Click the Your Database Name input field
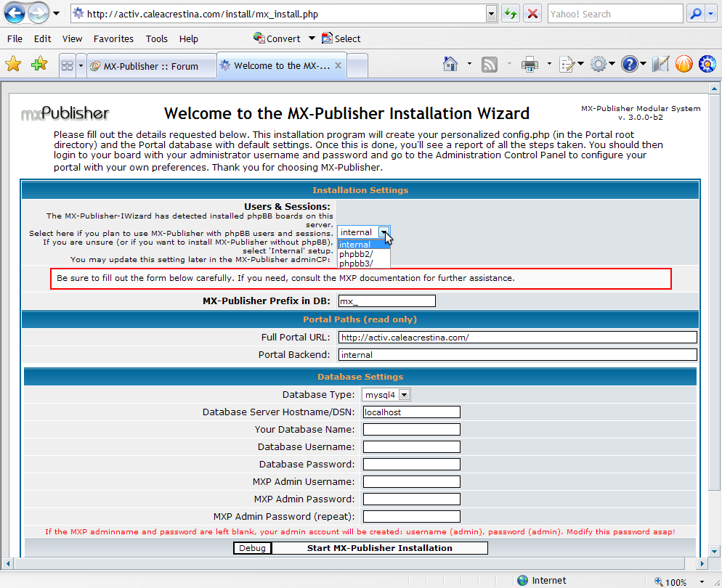The width and height of the screenshot is (722, 588). point(411,429)
